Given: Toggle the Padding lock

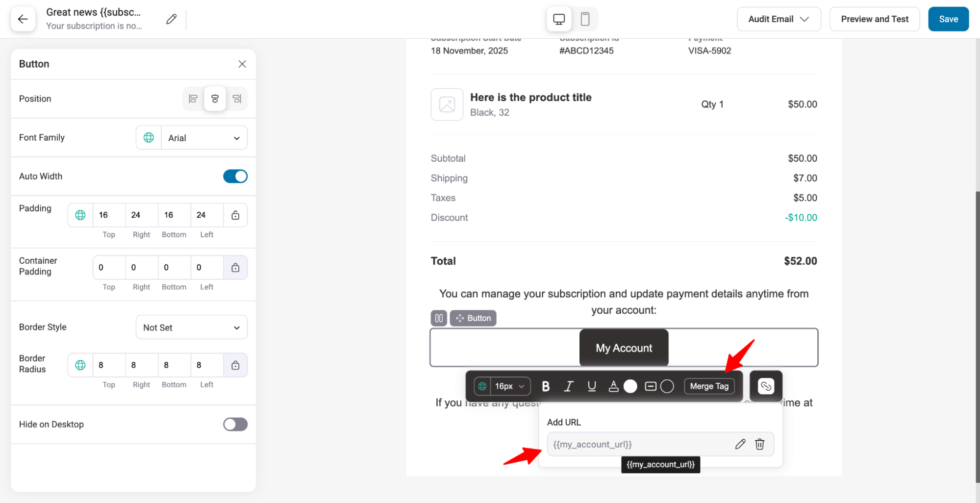Looking at the screenshot, I should tap(235, 215).
